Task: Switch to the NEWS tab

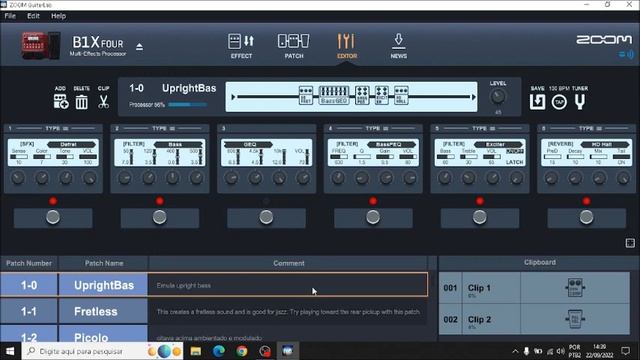Action: tap(398, 46)
